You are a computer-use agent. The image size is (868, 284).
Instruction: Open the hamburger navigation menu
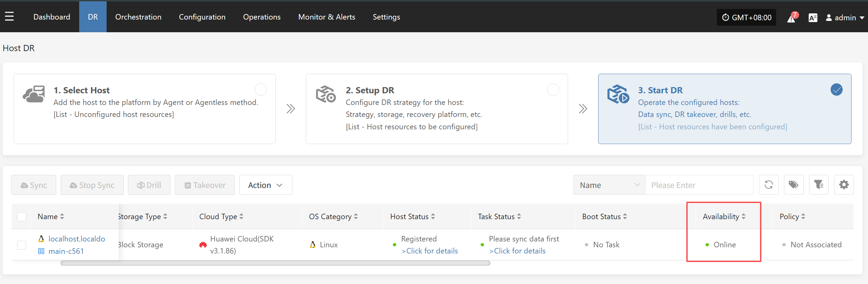pos(10,16)
